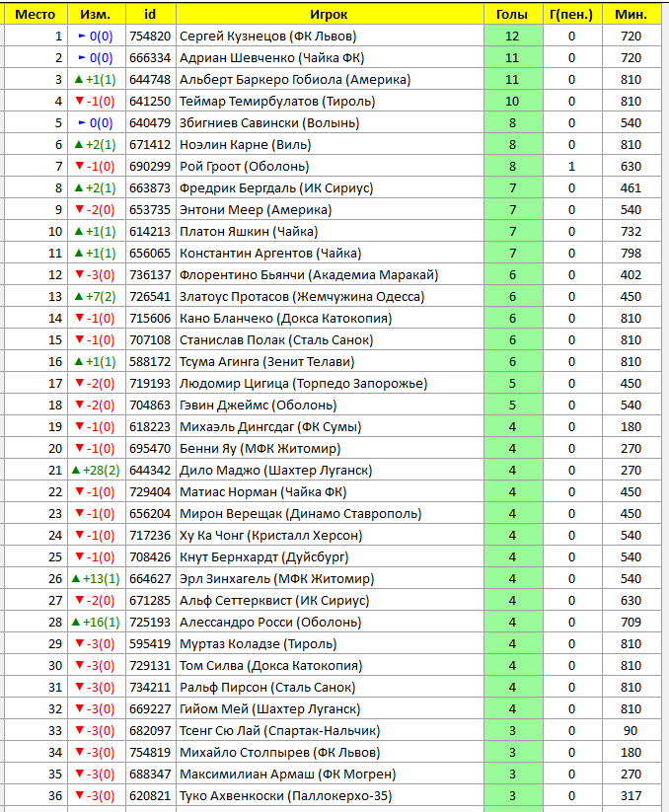Viewport: 669px width, 812px height.
Task: Select 'Алессандро Росси (Оболонь)' cell
Action: coord(330,623)
